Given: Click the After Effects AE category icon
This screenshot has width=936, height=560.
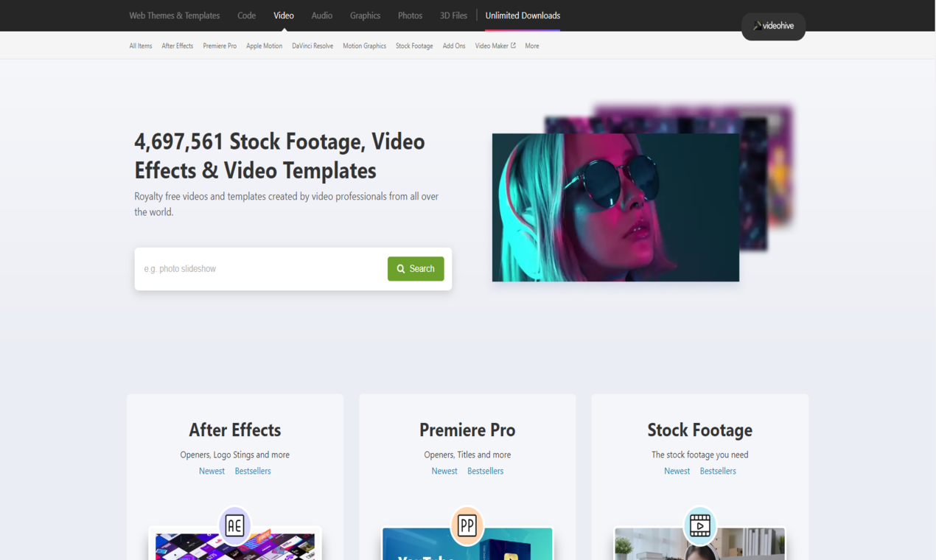Looking at the screenshot, I should coord(234,525).
